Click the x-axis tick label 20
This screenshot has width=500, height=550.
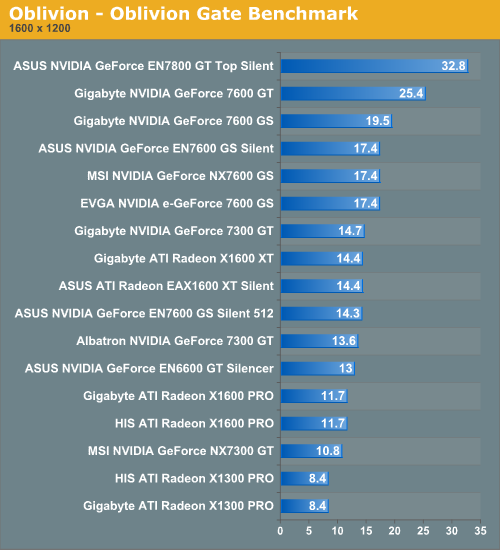pyautogui.click(x=395, y=531)
